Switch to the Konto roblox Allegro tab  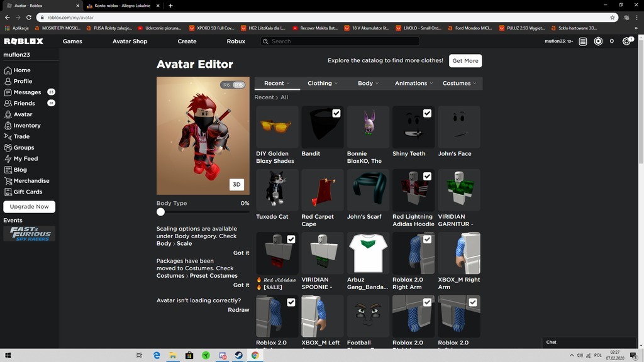coord(122,6)
